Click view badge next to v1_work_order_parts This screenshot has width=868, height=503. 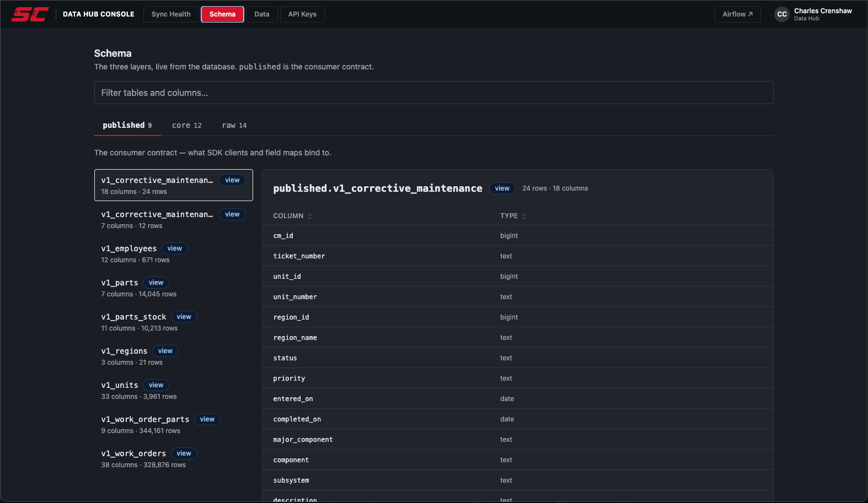207,419
